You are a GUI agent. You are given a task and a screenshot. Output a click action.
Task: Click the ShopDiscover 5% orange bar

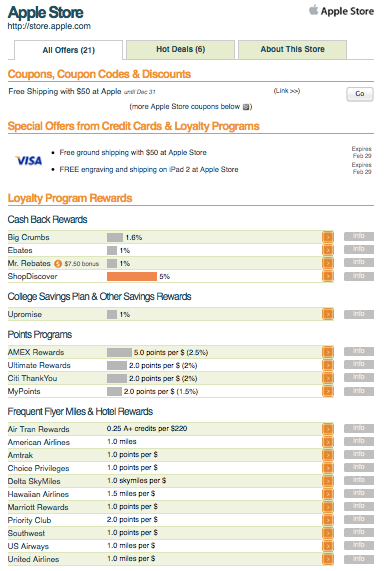(x=132, y=276)
